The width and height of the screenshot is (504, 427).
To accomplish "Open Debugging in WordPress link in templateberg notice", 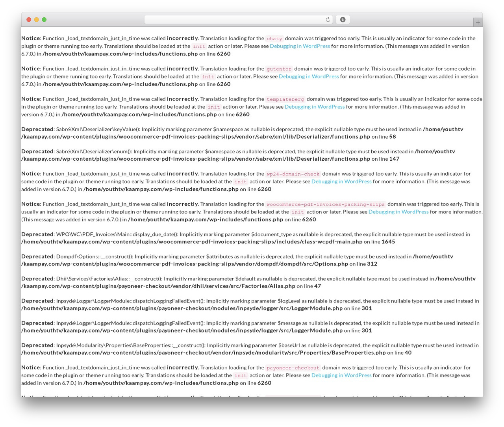I will pyautogui.click(x=315, y=107).
